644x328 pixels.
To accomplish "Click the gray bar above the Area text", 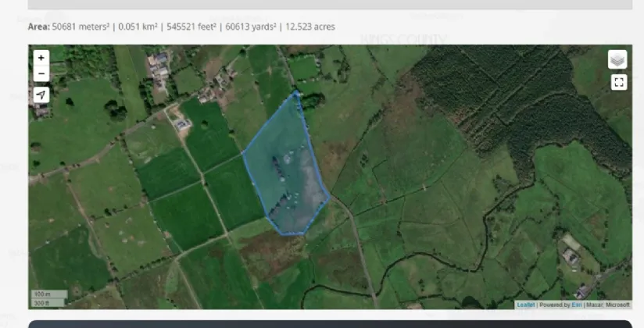I will click(330, 5).
